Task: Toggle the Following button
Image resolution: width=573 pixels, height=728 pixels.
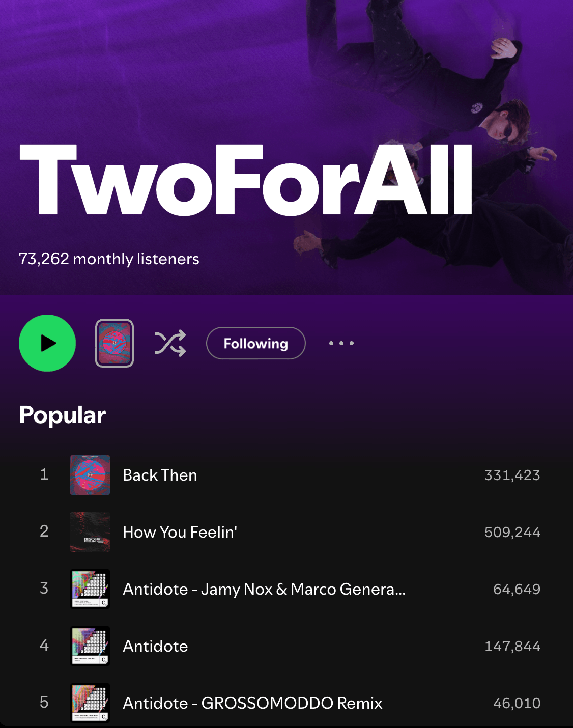Action: click(256, 343)
